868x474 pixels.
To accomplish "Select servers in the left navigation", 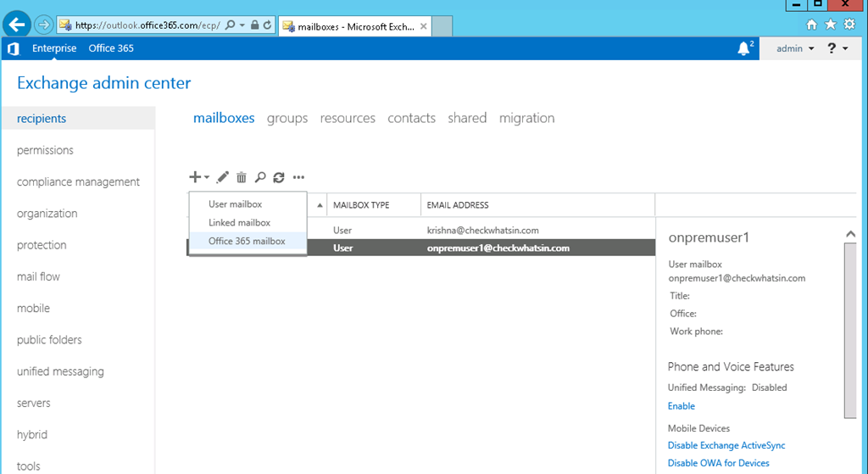I will [x=33, y=403].
